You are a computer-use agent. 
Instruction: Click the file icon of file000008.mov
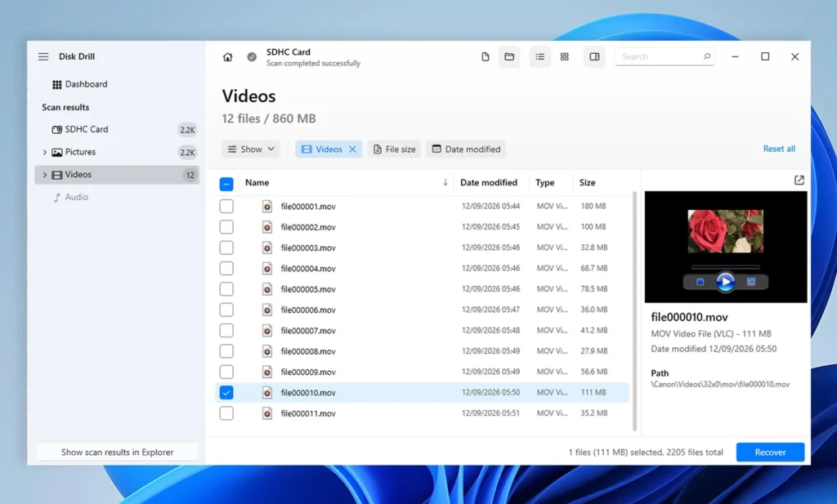click(267, 351)
